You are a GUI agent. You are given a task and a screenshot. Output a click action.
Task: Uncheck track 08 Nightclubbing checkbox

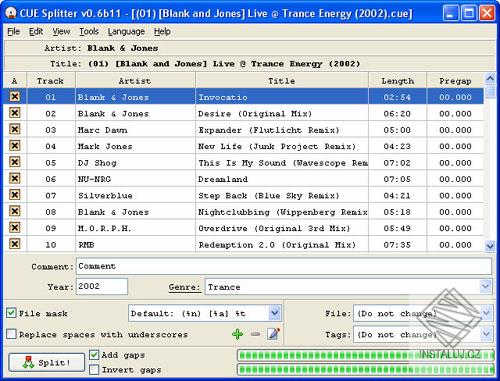(14, 211)
